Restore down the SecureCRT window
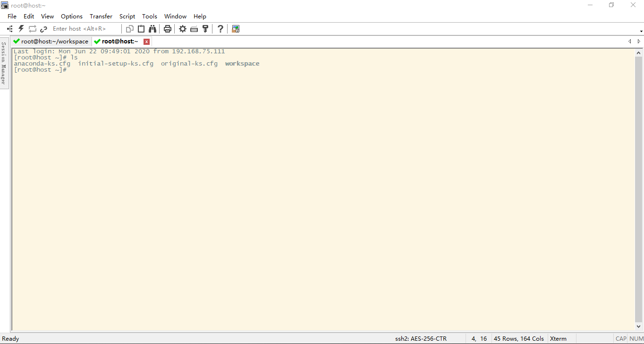 611,5
